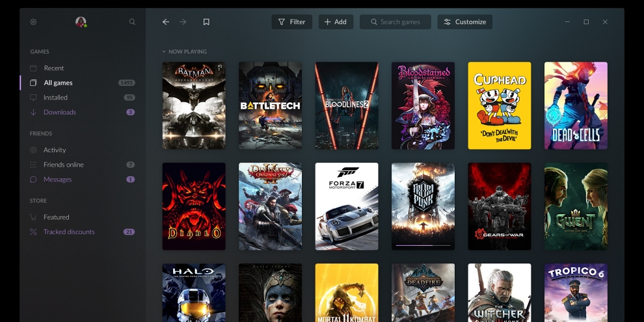
Task: Open the Bloodstained game cover
Action: (423, 105)
